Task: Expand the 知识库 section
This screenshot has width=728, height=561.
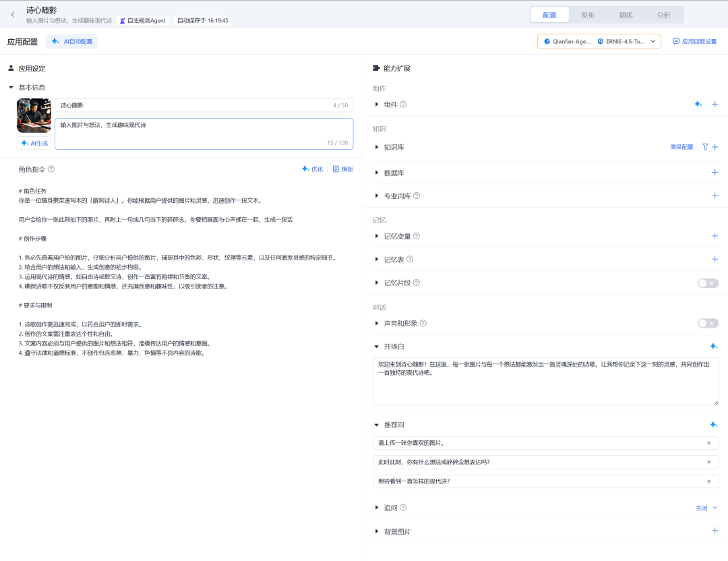Action: click(x=377, y=147)
